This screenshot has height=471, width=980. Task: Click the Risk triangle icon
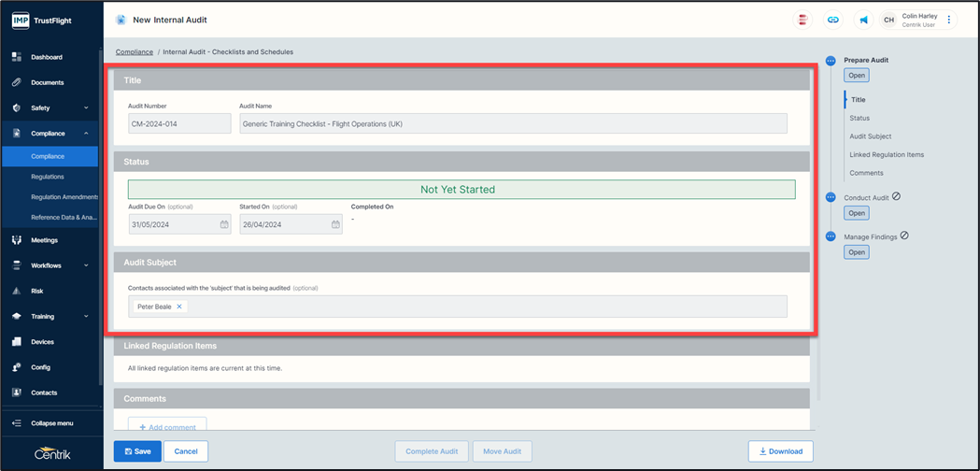pyautogui.click(x=17, y=291)
